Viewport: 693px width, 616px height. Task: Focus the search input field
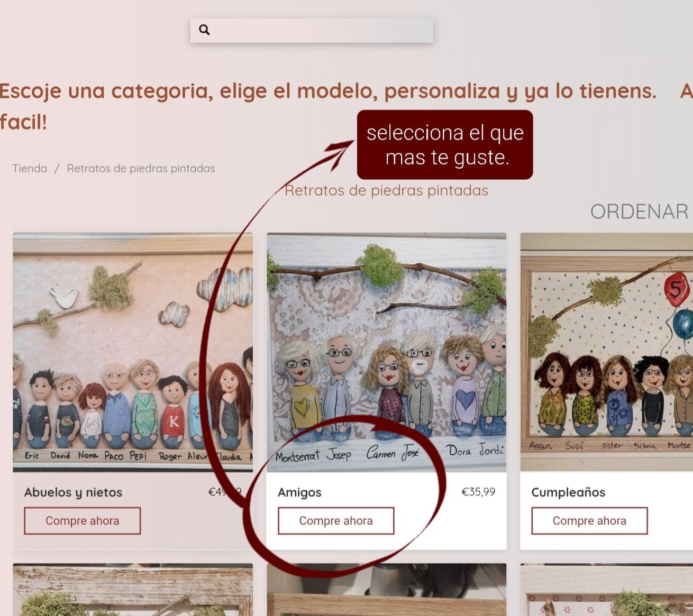312,31
